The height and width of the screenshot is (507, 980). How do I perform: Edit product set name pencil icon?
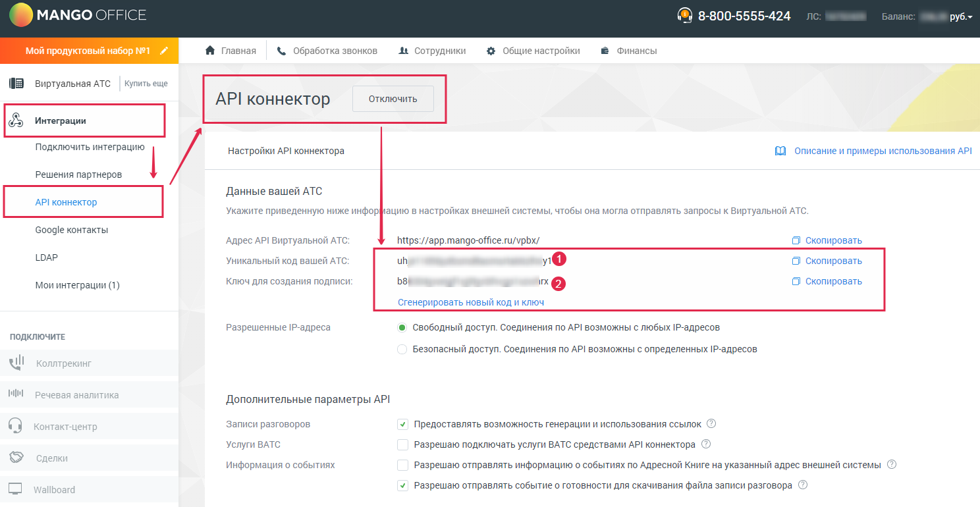164,51
